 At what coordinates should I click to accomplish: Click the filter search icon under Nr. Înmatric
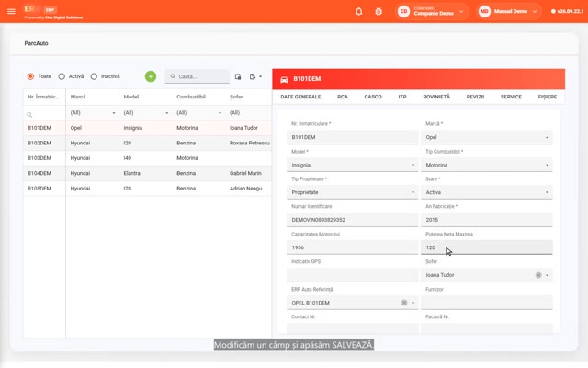coord(29,114)
